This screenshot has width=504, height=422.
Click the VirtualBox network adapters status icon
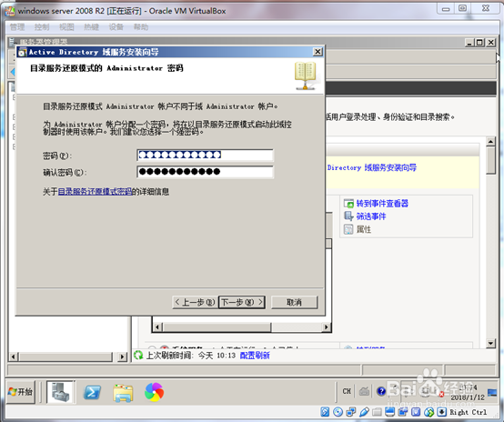coord(351,412)
